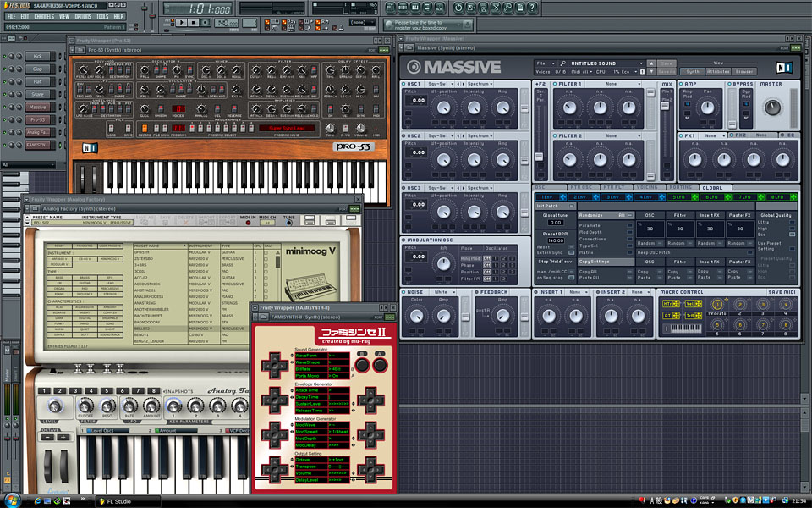Screen dimensions: 812x508
Task: Click the Play button in transport
Action: click(x=181, y=23)
